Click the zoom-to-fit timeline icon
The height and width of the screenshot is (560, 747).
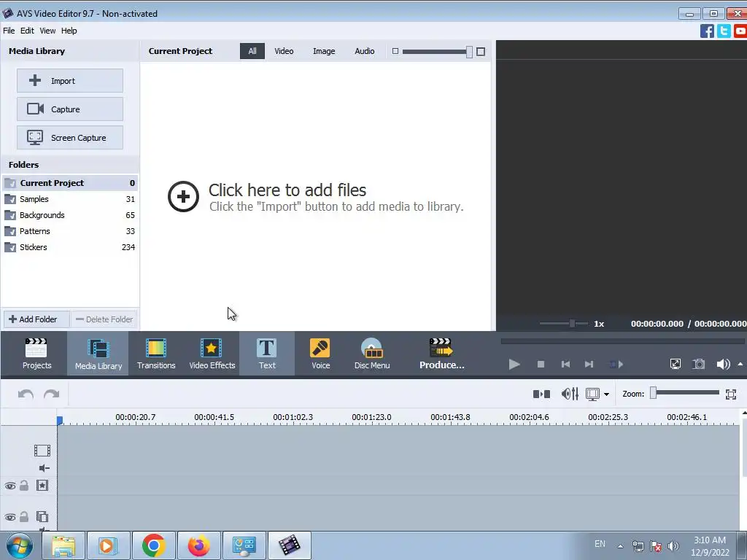click(x=731, y=394)
